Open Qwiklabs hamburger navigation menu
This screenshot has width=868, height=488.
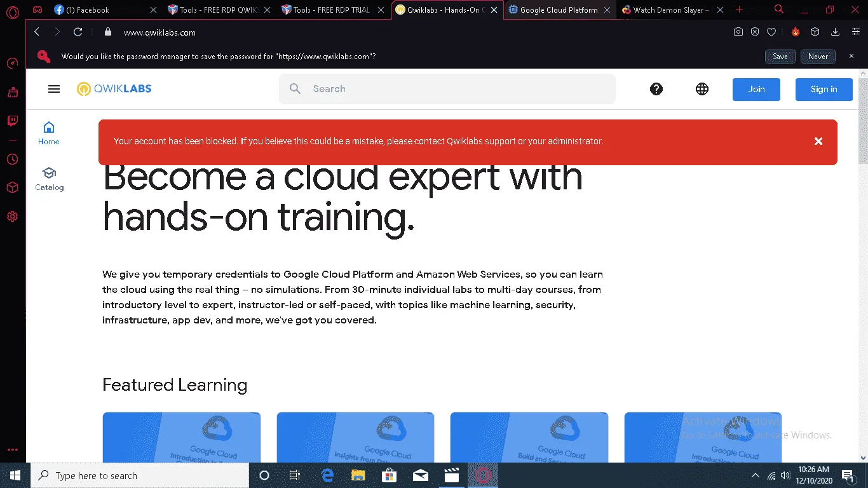tap(54, 89)
